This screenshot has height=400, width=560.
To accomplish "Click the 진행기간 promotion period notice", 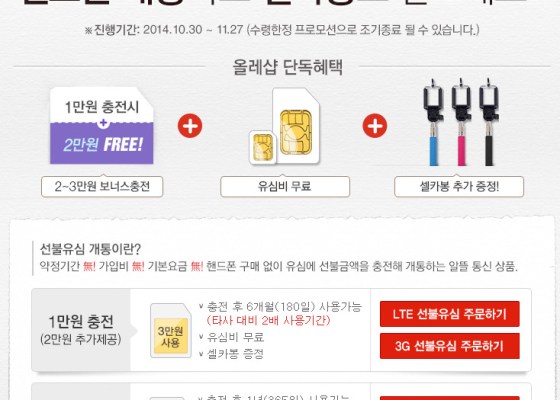I will (x=282, y=30).
